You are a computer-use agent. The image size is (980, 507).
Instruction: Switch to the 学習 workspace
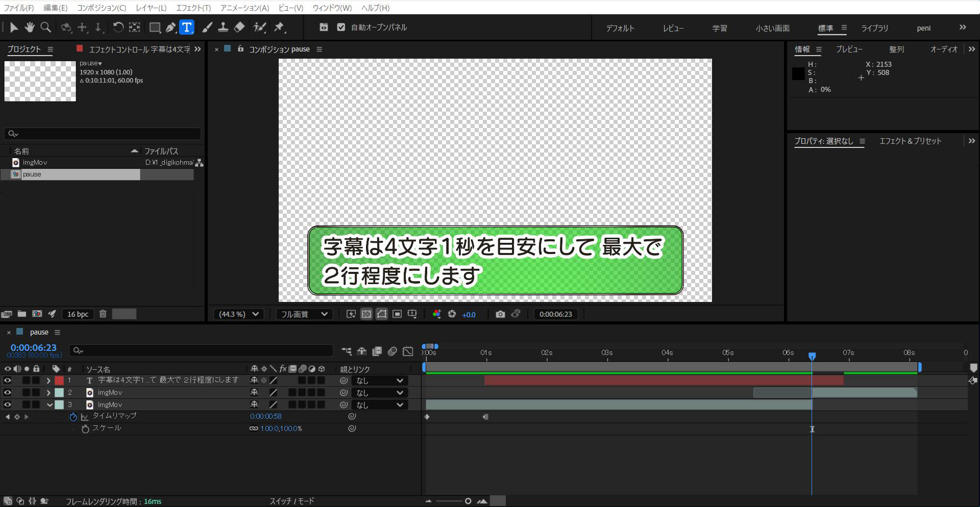[x=720, y=28]
